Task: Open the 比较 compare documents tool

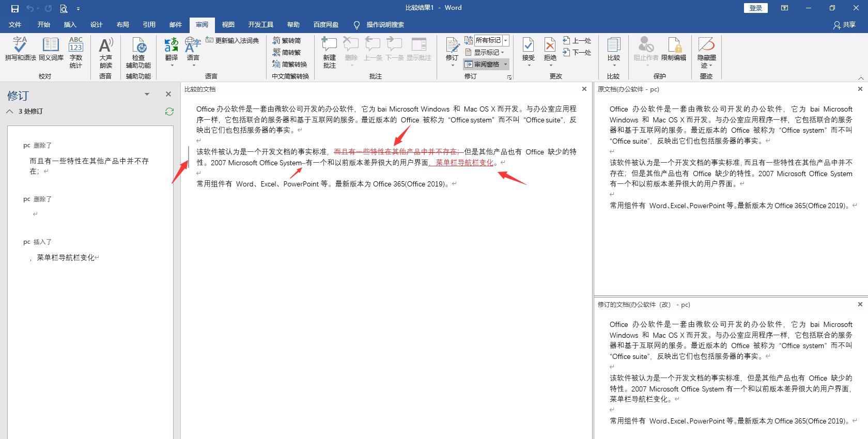Action: tap(614, 52)
